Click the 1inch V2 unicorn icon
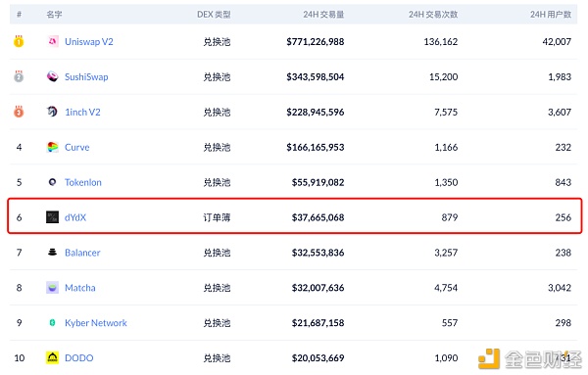The width and height of the screenshot is (588, 375). click(53, 112)
